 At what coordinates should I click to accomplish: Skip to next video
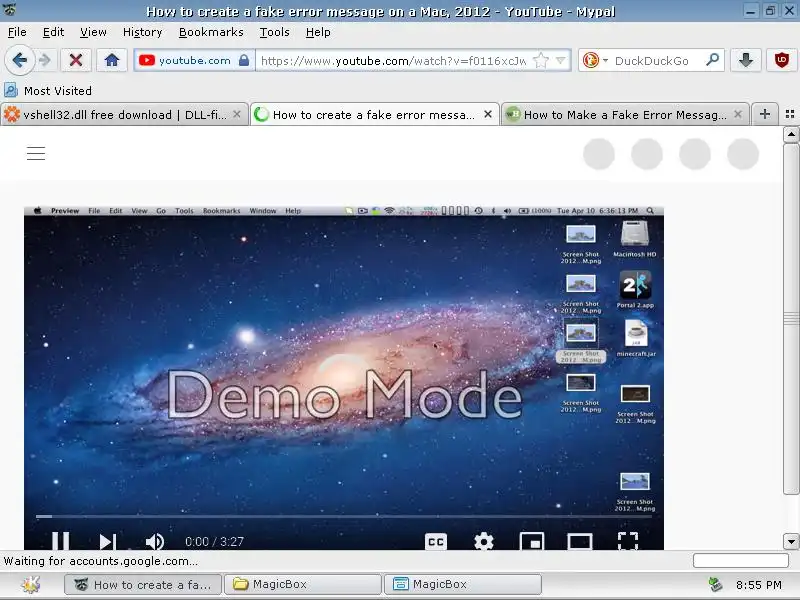coord(108,541)
